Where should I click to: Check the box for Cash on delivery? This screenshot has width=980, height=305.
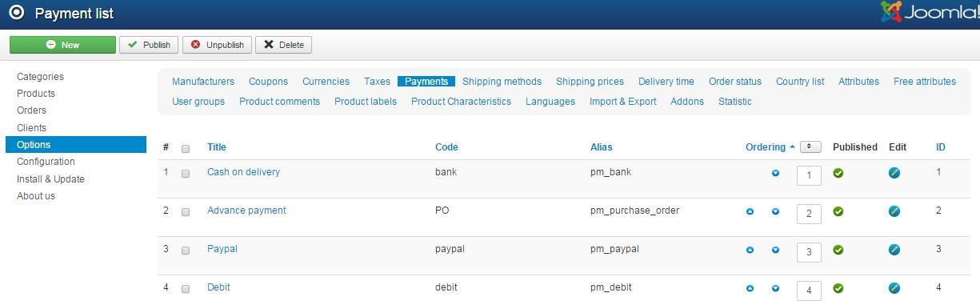pyautogui.click(x=186, y=174)
